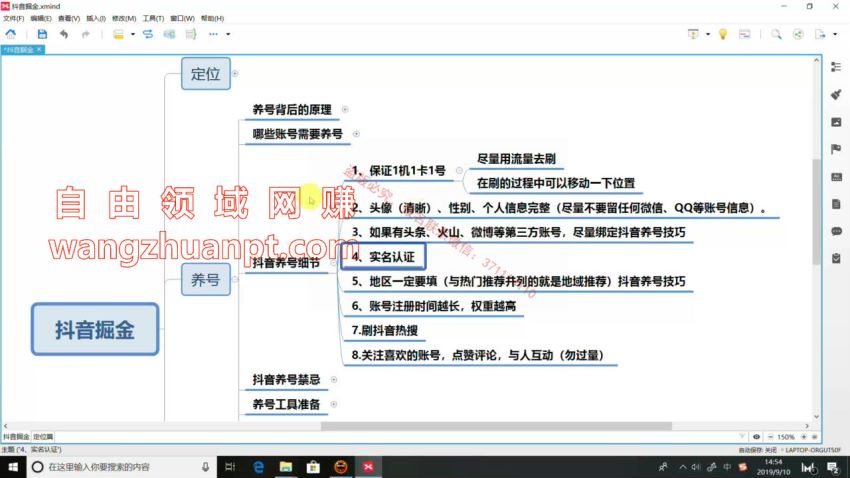Click the Home icon in toolbar

(x=10, y=34)
